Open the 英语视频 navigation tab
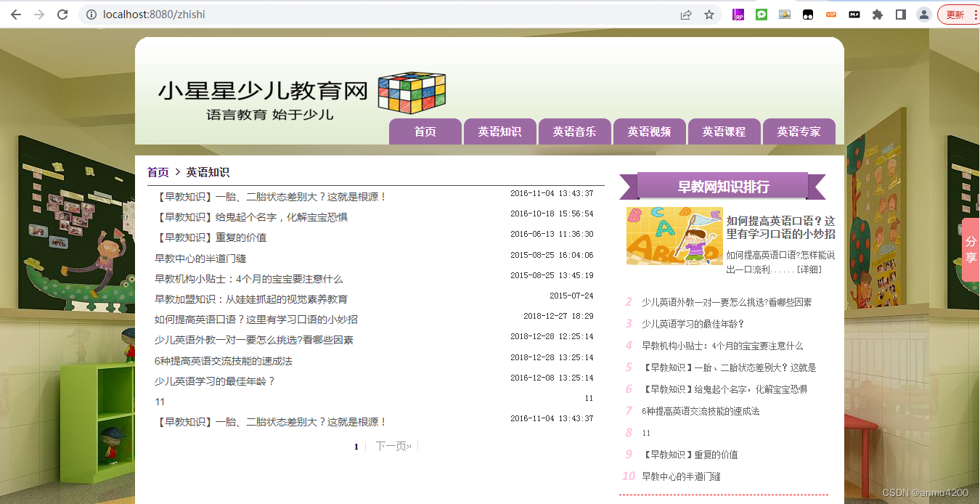The width and height of the screenshot is (980, 504). click(x=649, y=131)
